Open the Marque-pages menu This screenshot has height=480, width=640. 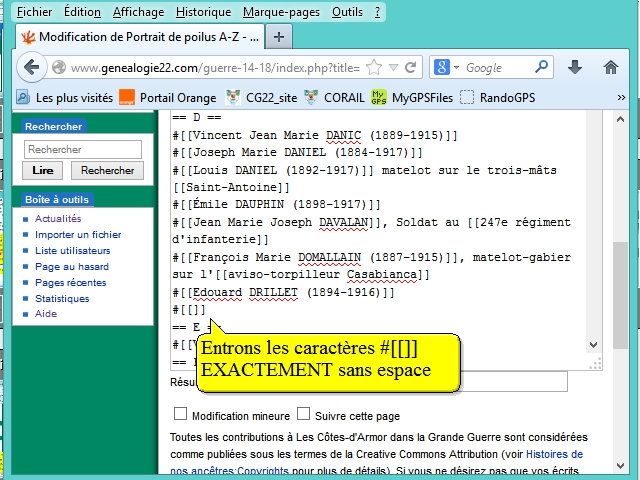pyautogui.click(x=281, y=12)
